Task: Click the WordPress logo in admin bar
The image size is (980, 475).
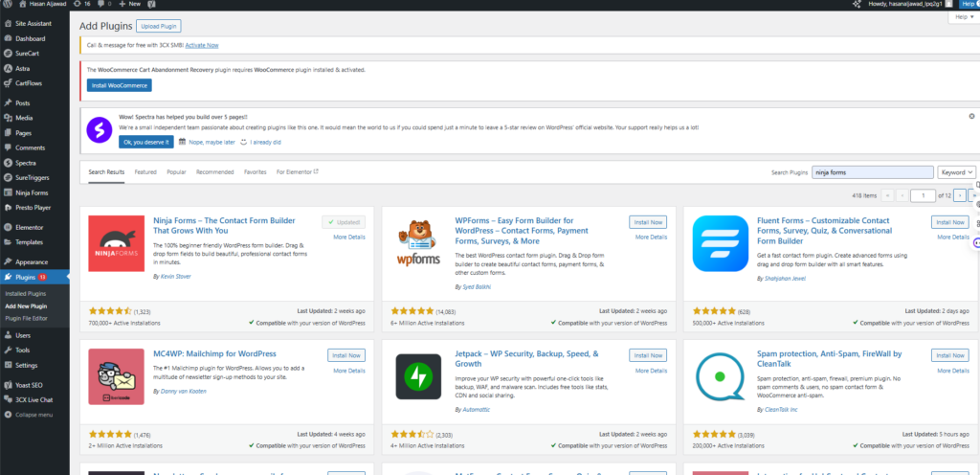Action: click(x=8, y=4)
